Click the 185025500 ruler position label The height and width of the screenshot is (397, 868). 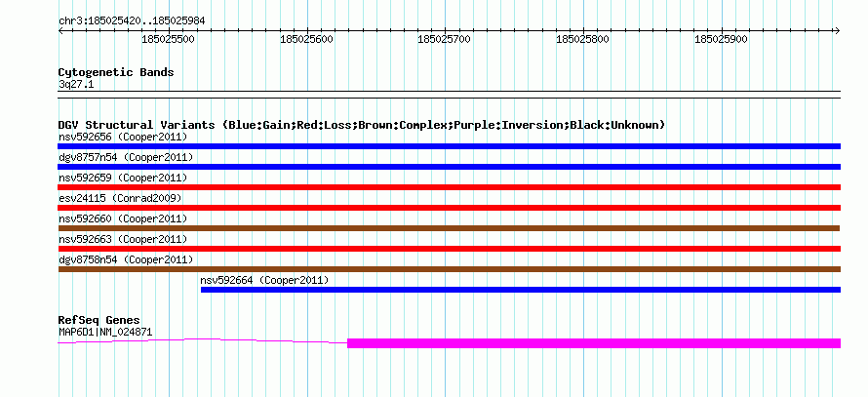169,39
